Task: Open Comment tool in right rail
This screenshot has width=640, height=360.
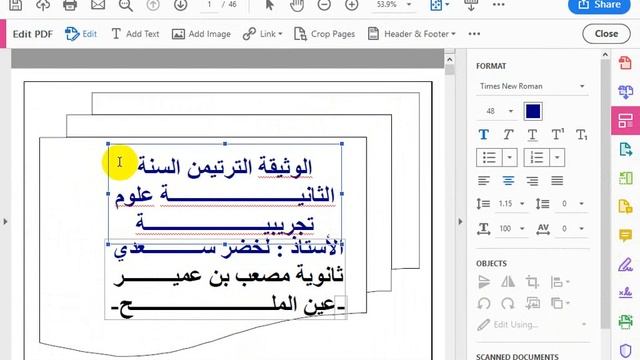Action: pos(625,236)
